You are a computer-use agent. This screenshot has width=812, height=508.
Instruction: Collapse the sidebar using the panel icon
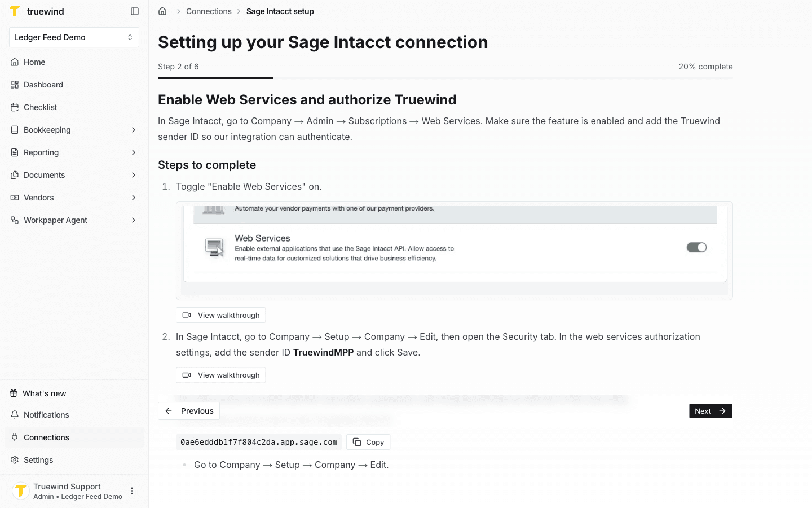pyautogui.click(x=134, y=11)
